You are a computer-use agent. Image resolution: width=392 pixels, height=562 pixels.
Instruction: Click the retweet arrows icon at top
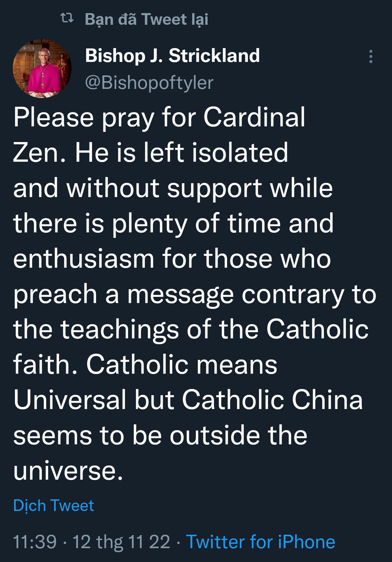pos(67,18)
